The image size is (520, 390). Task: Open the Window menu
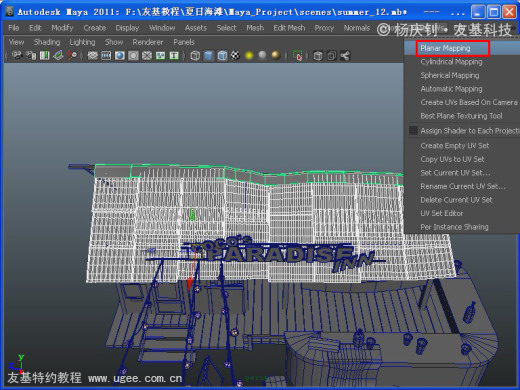click(162, 28)
